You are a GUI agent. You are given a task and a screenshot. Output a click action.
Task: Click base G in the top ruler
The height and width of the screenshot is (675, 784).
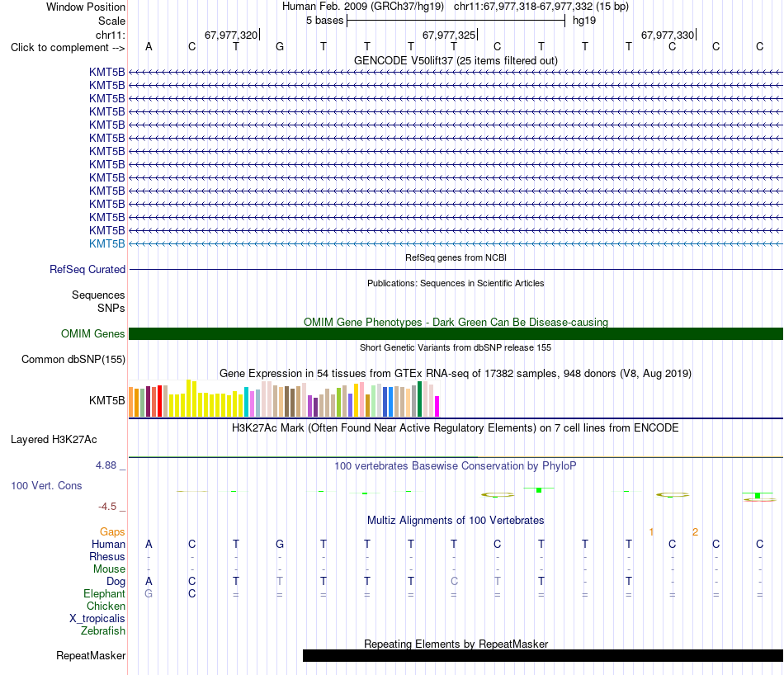click(x=280, y=46)
